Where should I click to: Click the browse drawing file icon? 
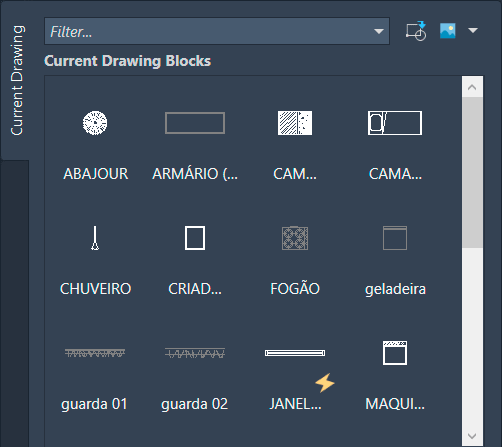coord(416,31)
